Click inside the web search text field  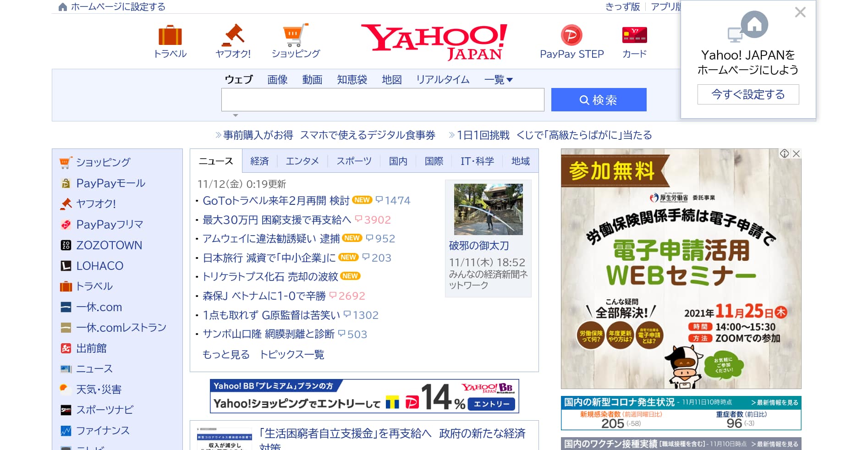click(383, 100)
